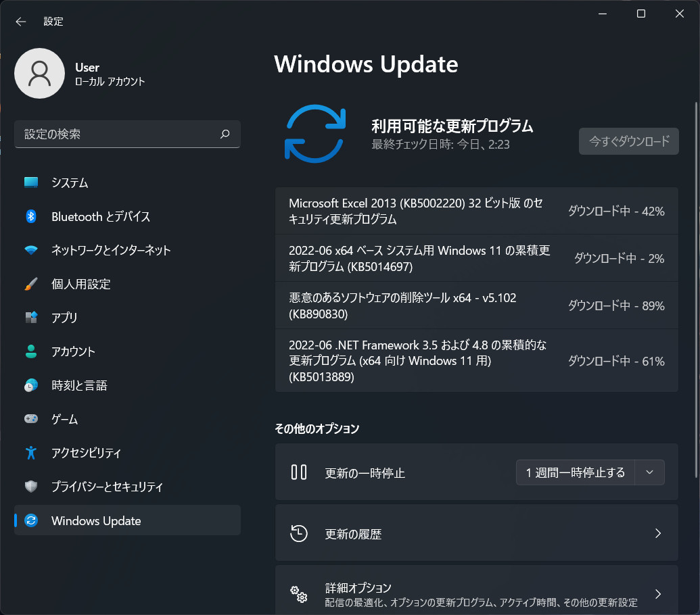Image resolution: width=700 pixels, height=615 pixels.
Task: Click the 更新の一時停止 label
Action: point(365,472)
